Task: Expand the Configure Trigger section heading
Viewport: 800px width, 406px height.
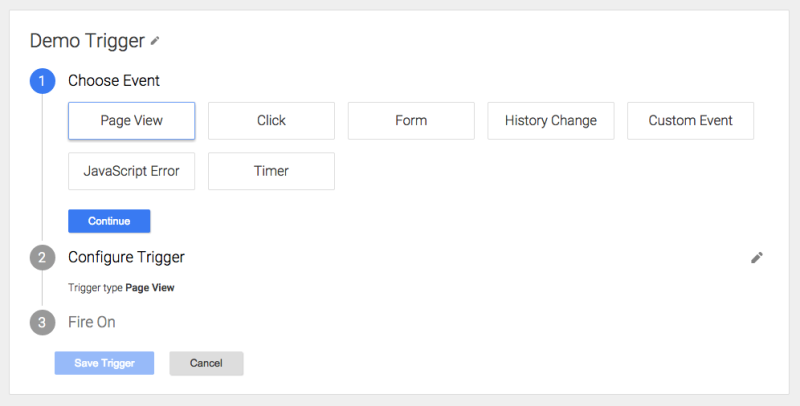Action: [x=127, y=257]
